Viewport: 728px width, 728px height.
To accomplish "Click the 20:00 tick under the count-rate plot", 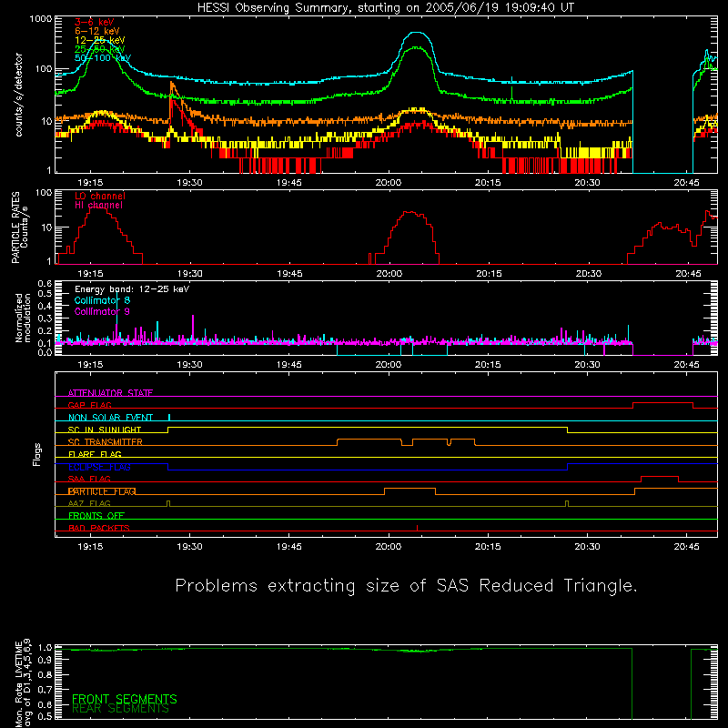I will coord(389,183).
